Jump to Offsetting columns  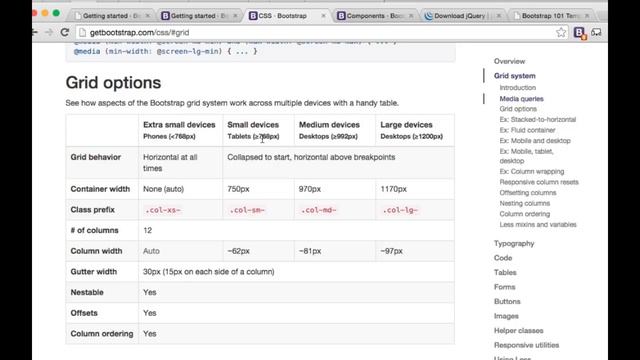pyautogui.click(x=528, y=193)
